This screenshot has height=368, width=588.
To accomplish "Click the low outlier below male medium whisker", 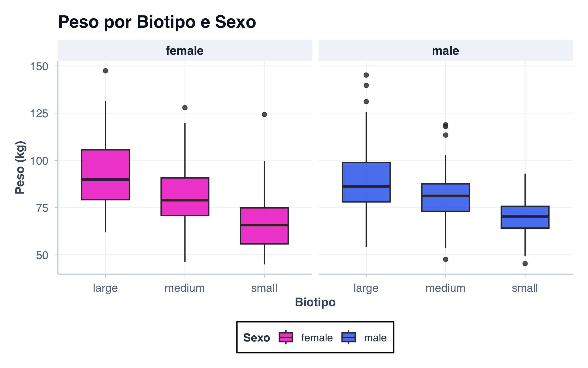I will (446, 259).
